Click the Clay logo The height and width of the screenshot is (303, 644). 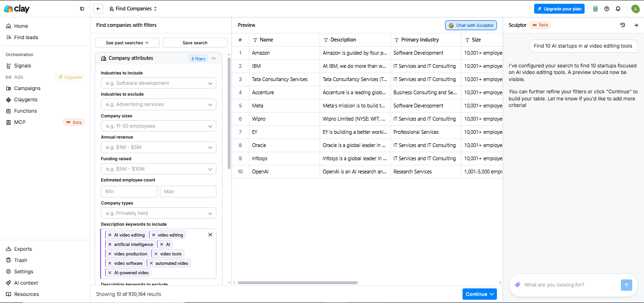click(x=17, y=8)
